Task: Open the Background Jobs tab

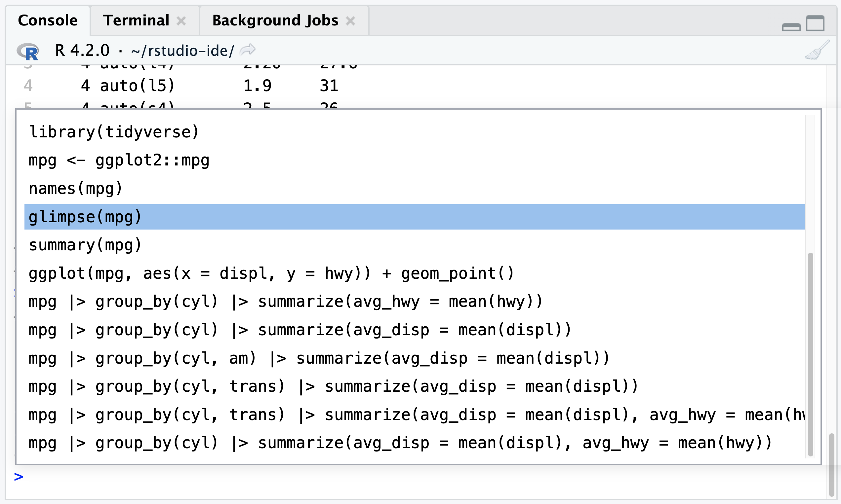Action: [275, 20]
